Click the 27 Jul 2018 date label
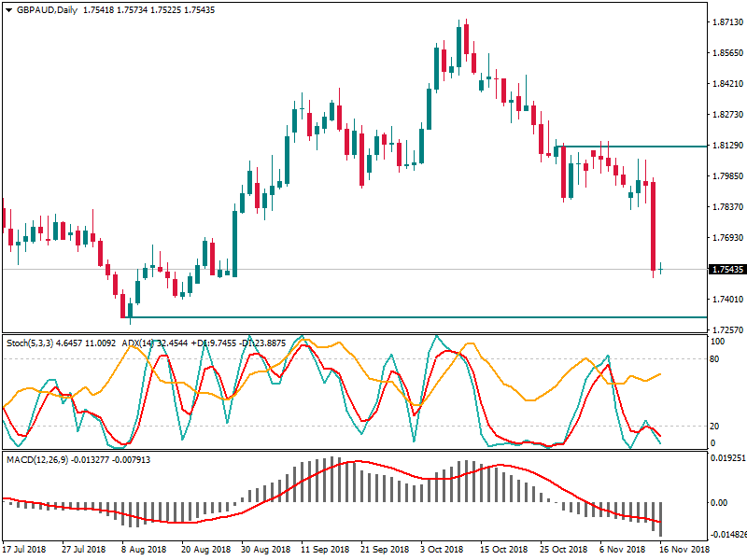 83,550
